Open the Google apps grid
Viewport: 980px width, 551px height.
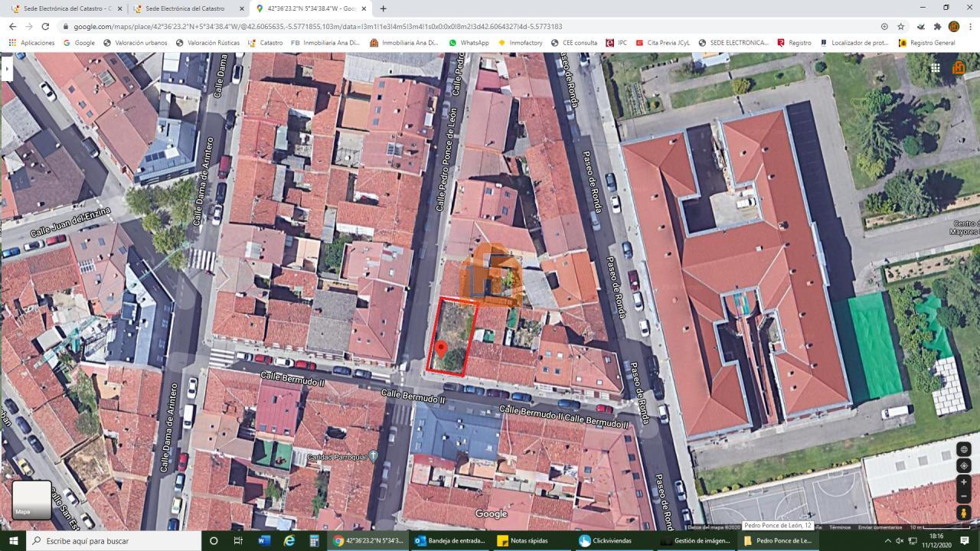coord(935,67)
